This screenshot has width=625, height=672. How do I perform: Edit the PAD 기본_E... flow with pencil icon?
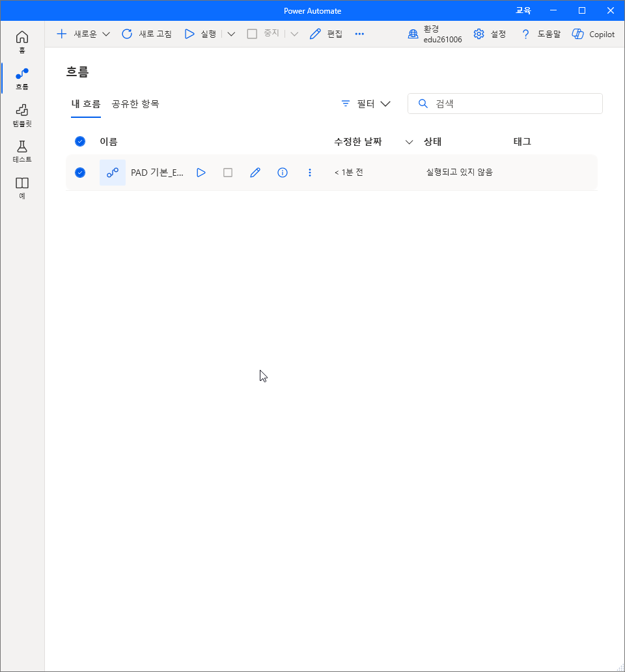coord(255,173)
